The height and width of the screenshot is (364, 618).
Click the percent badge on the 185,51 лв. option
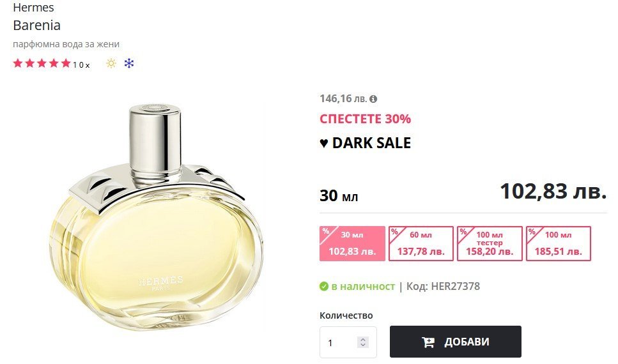(532, 232)
